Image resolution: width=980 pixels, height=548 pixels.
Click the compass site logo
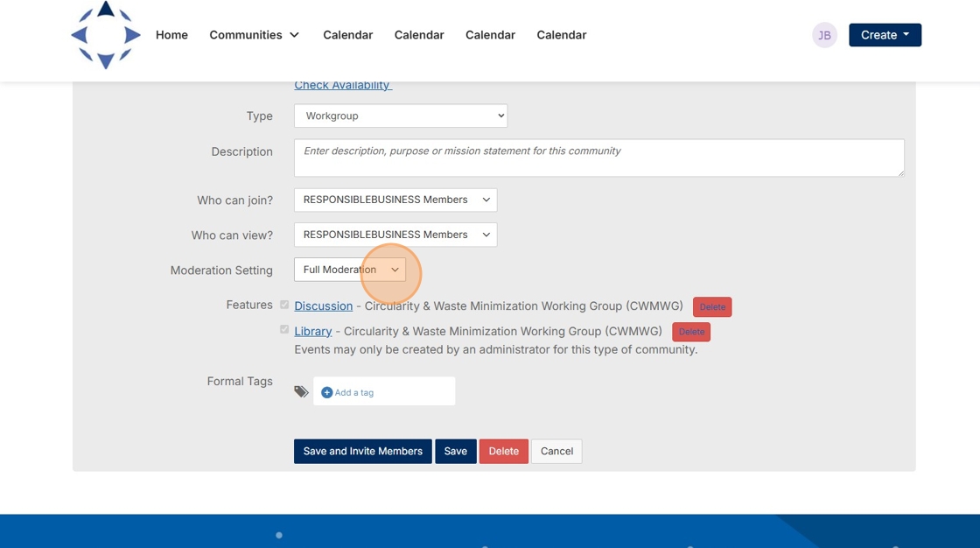tap(106, 35)
